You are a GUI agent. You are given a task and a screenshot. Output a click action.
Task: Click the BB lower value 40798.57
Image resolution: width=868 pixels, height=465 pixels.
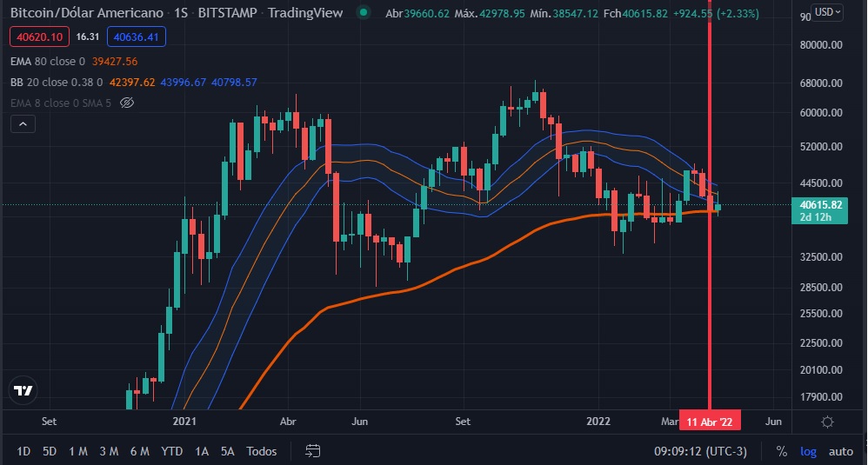point(234,83)
